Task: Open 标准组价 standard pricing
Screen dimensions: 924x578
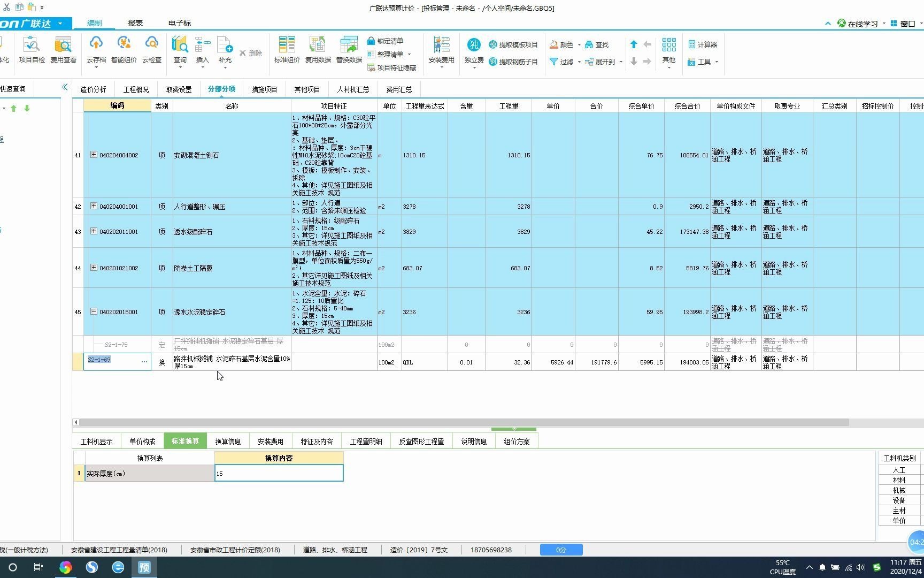Action: [x=287, y=50]
